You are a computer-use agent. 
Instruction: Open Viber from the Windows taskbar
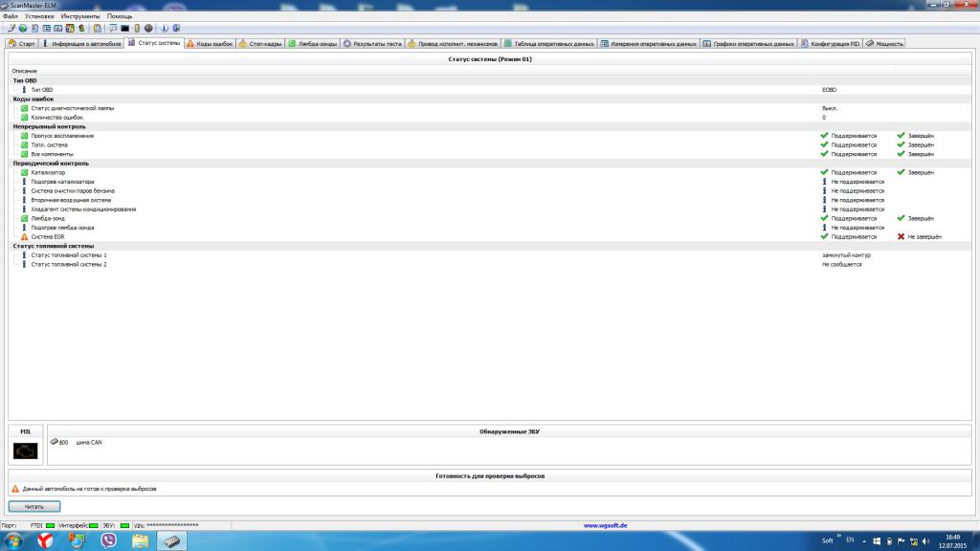[x=108, y=540]
